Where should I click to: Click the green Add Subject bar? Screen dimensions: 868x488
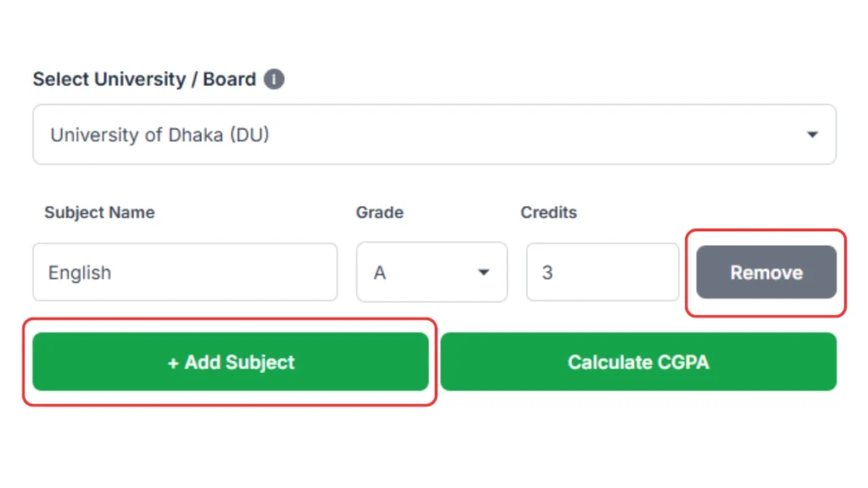[231, 362]
